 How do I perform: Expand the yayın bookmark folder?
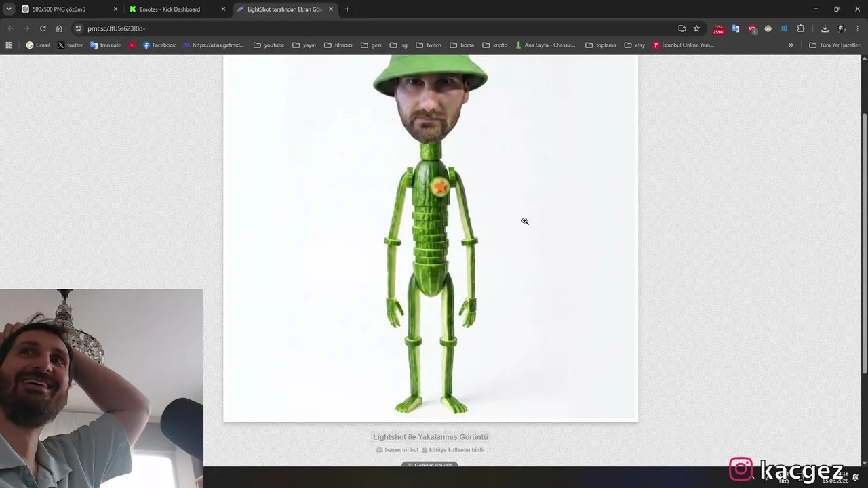tap(304, 45)
